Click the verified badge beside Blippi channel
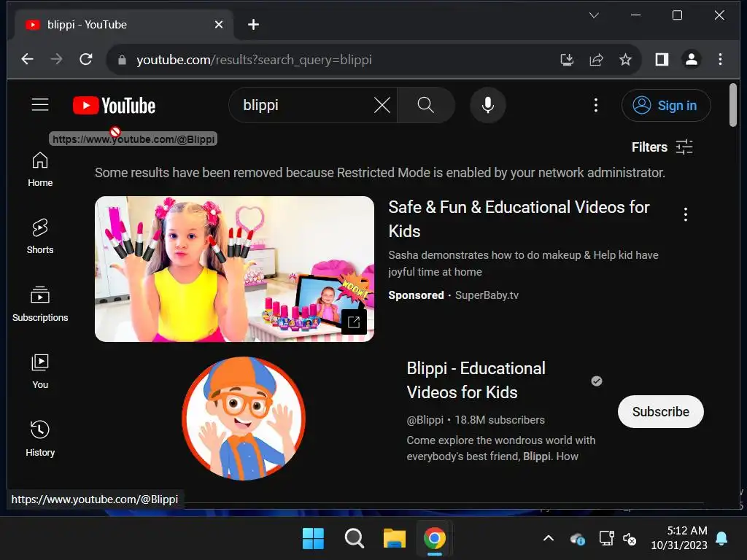Screen dimensions: 747x560 (x=597, y=381)
